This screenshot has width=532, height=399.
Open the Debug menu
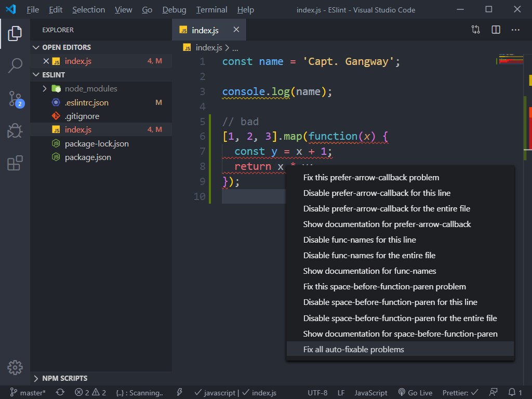pos(174,9)
